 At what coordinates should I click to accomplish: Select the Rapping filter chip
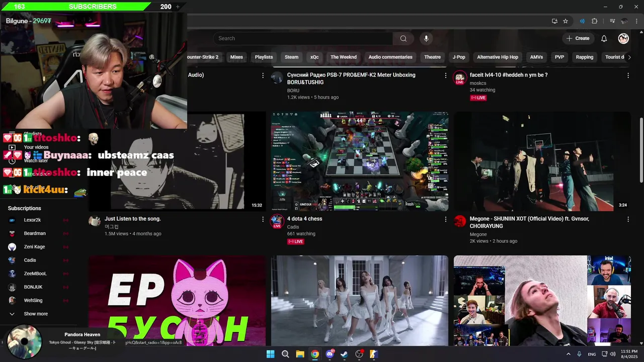click(585, 57)
